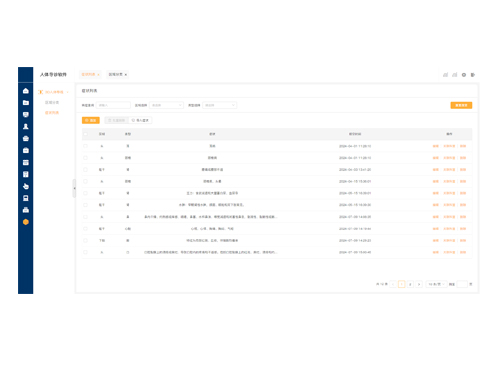Image resolution: width=500 pixels, height=368 pixels.
Task: Open the settings gear in the top-right header
Action: [x=464, y=75]
